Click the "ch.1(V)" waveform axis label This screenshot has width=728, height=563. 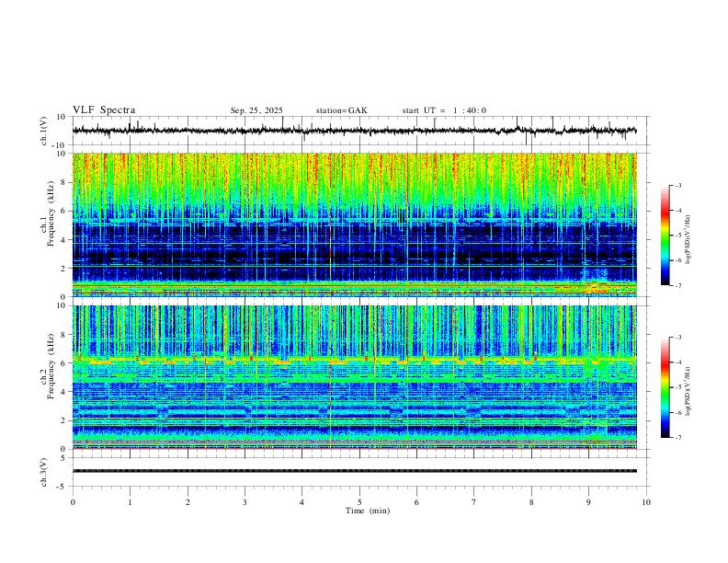[44, 131]
